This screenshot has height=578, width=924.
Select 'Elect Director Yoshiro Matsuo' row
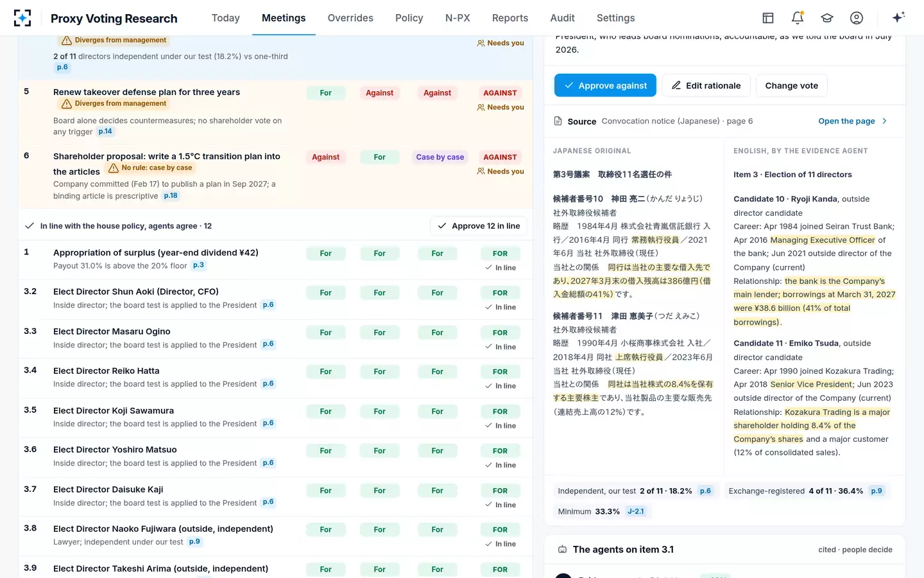pos(276,457)
